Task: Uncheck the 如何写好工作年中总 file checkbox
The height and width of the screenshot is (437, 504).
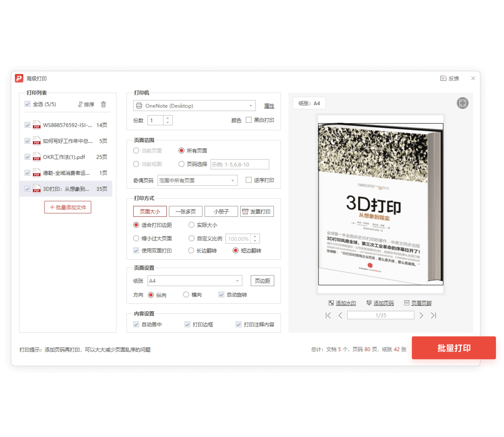Action: pyautogui.click(x=28, y=141)
